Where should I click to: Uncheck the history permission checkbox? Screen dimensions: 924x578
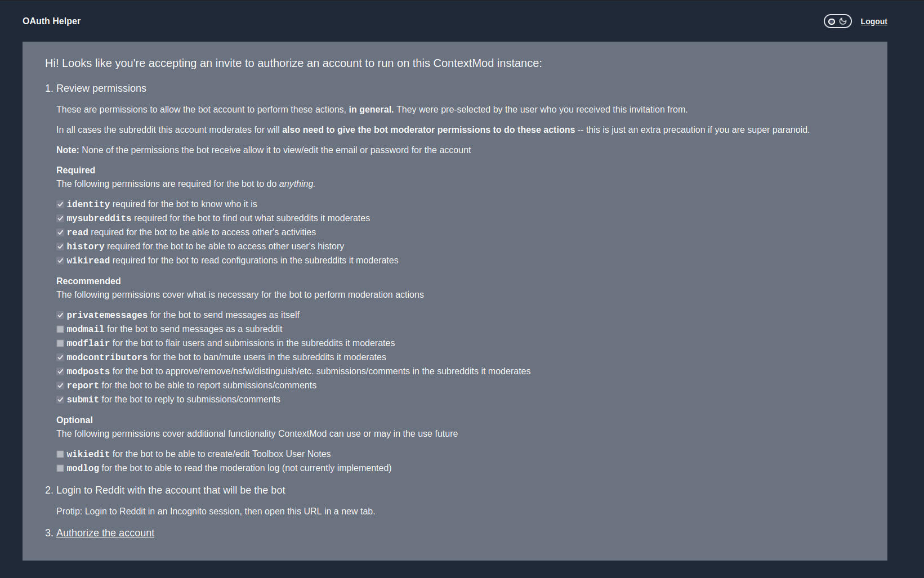pyautogui.click(x=60, y=247)
